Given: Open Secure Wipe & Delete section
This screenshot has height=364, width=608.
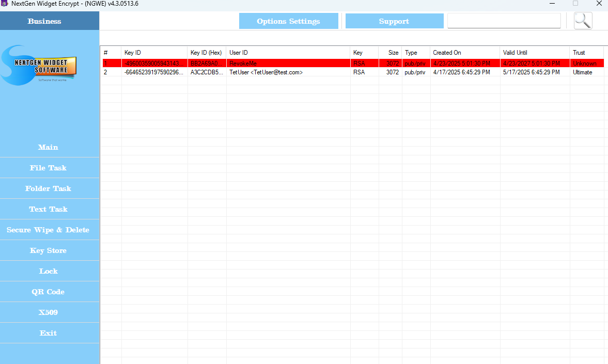Looking at the screenshot, I should tap(49, 230).
